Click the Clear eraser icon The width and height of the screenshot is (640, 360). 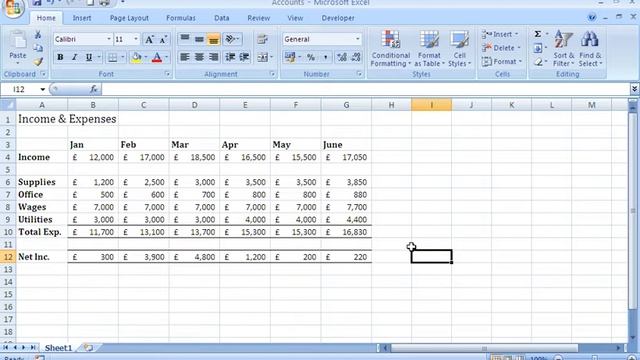pyautogui.click(x=538, y=62)
